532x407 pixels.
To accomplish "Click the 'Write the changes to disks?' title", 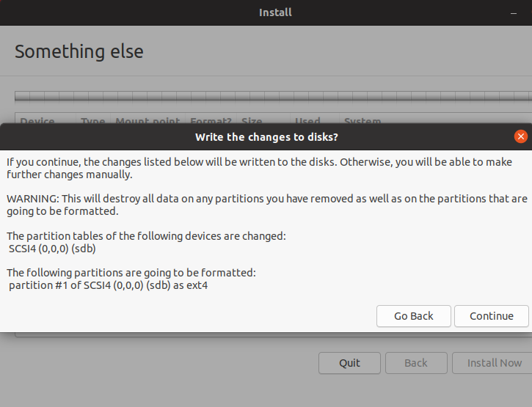I will [266, 137].
